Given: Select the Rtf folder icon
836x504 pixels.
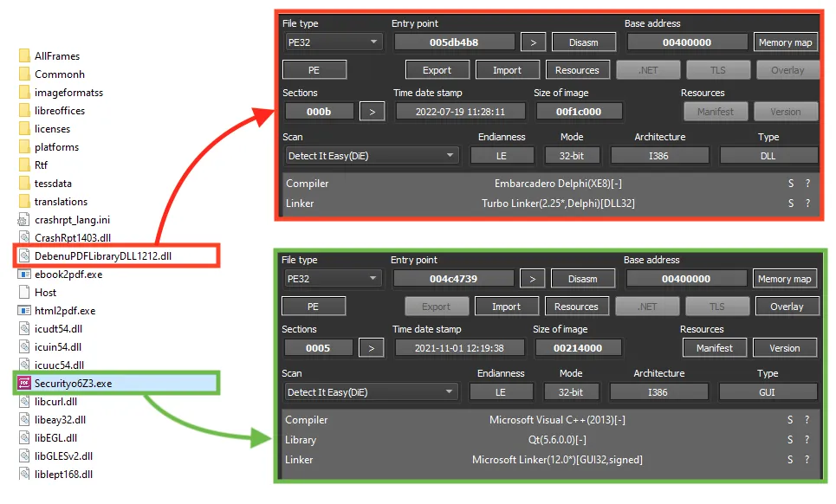Looking at the screenshot, I should coord(24,165).
